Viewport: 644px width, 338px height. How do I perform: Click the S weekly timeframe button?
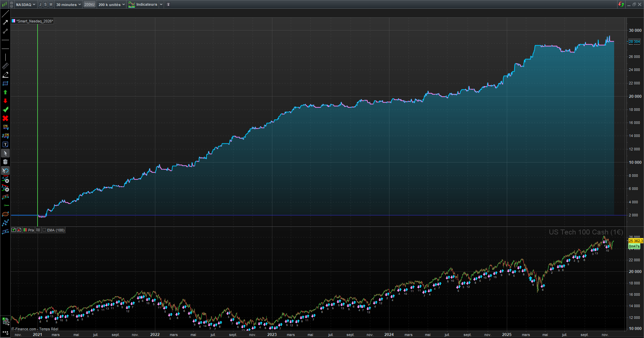[x=46, y=5]
